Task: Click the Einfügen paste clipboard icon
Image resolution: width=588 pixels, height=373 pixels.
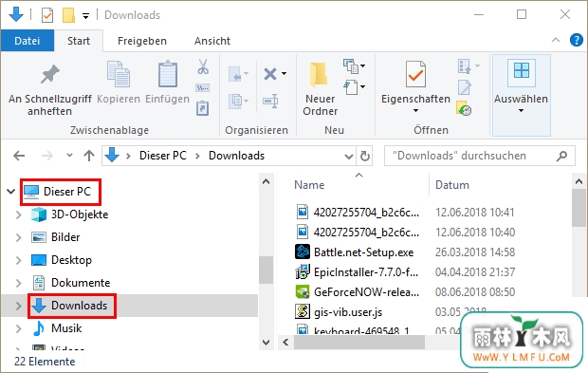Action: click(168, 74)
